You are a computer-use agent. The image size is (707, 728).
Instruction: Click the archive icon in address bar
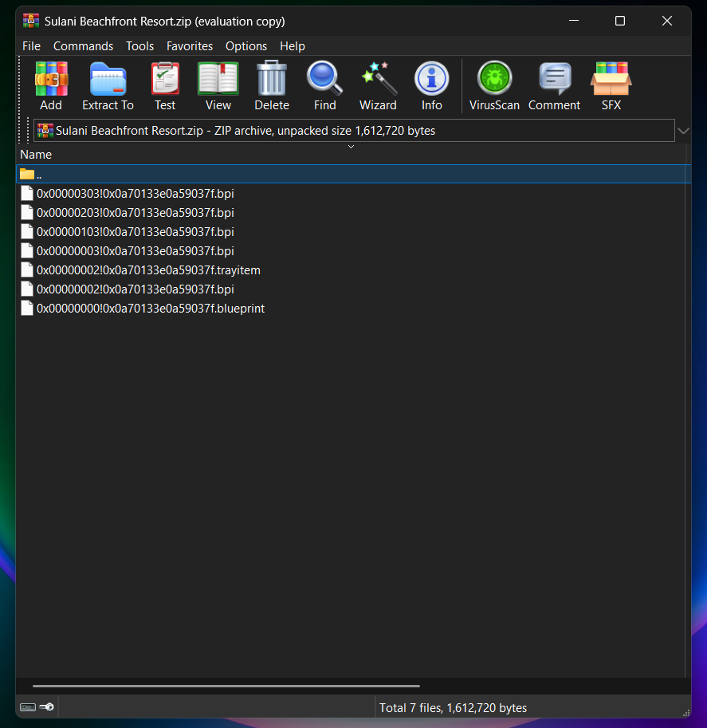[45, 131]
